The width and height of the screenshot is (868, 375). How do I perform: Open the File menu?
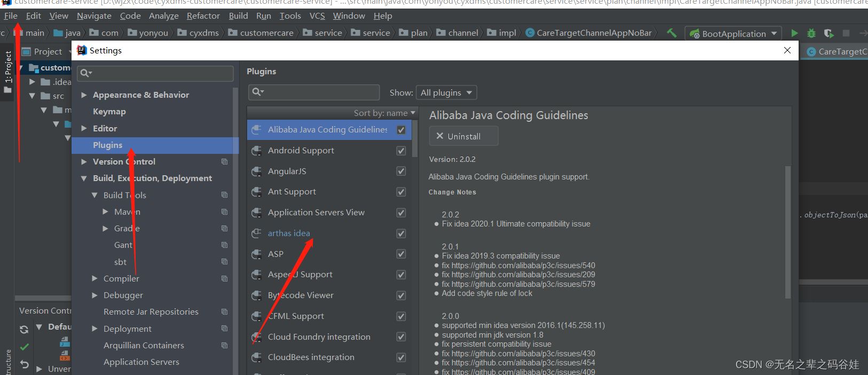click(x=11, y=16)
